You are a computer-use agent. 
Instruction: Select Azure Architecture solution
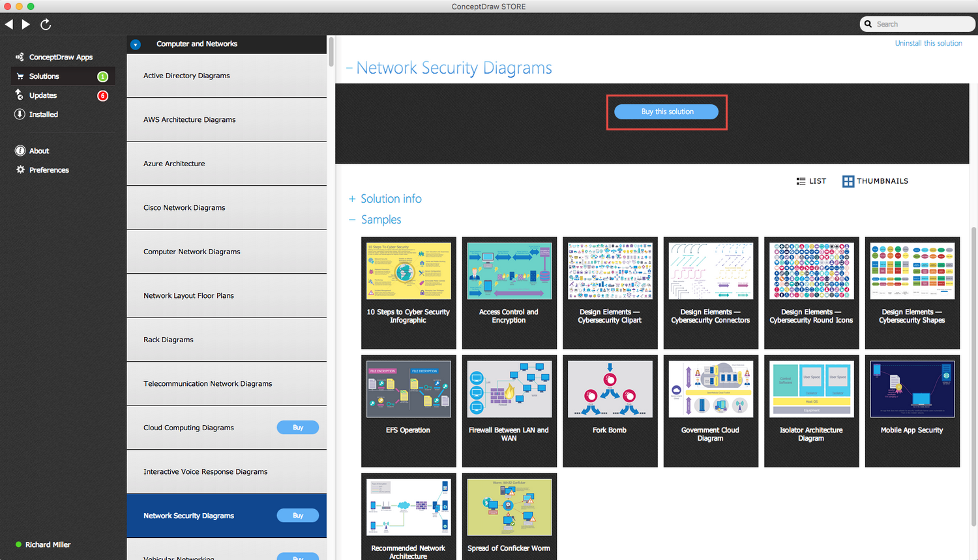(227, 164)
